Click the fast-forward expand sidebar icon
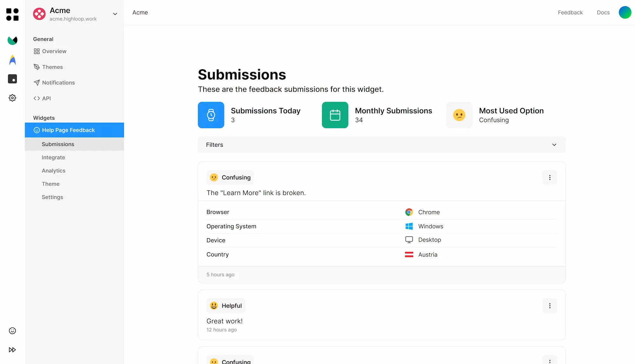 click(12, 350)
